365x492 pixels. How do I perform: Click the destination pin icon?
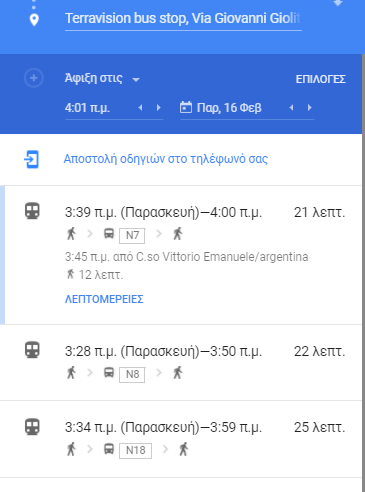[34, 20]
